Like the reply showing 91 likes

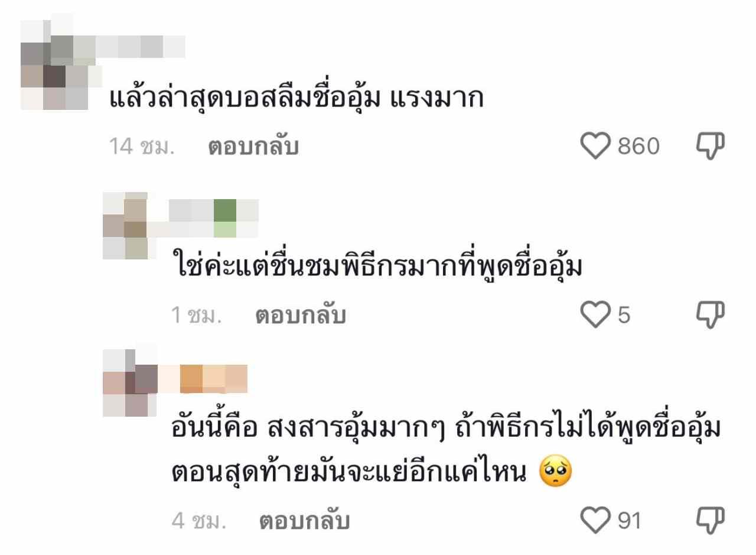[595, 521]
